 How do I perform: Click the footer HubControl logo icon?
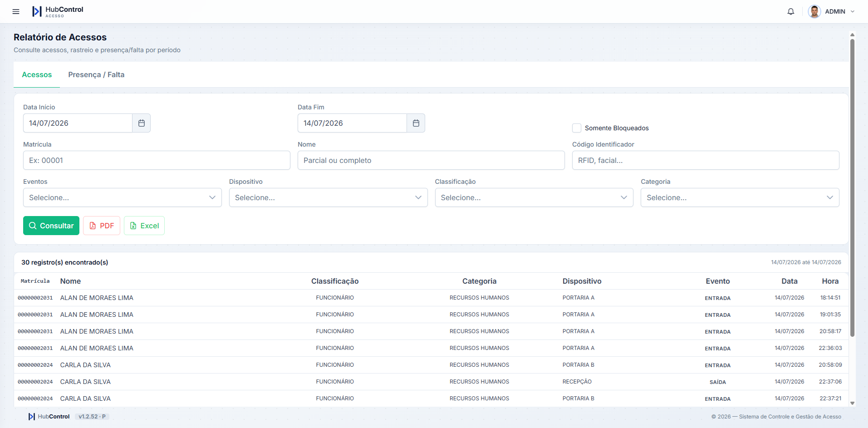point(32,417)
